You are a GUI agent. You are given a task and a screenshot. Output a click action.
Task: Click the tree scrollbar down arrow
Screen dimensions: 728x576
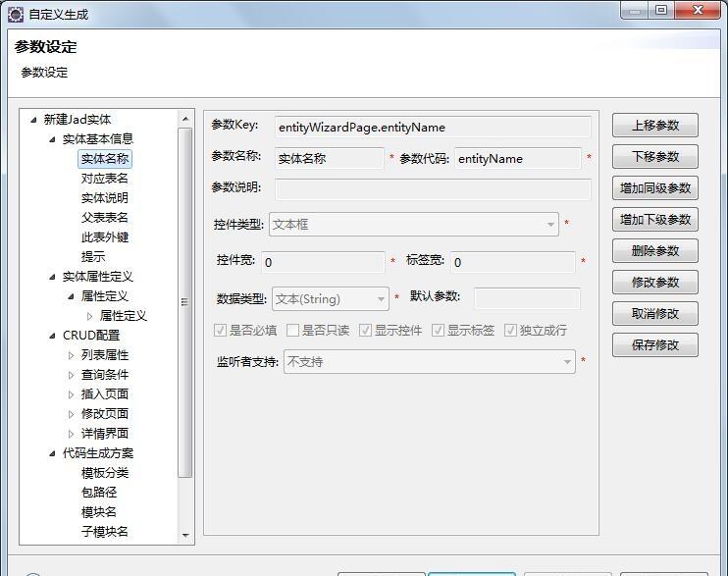(185, 535)
